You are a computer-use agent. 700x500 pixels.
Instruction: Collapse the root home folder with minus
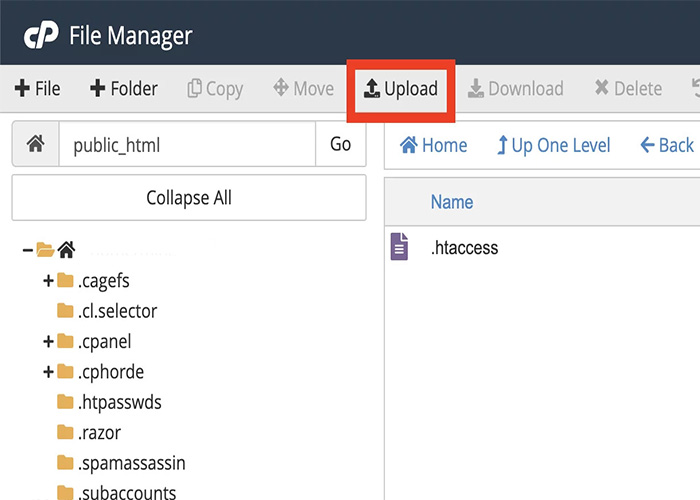[x=28, y=250]
